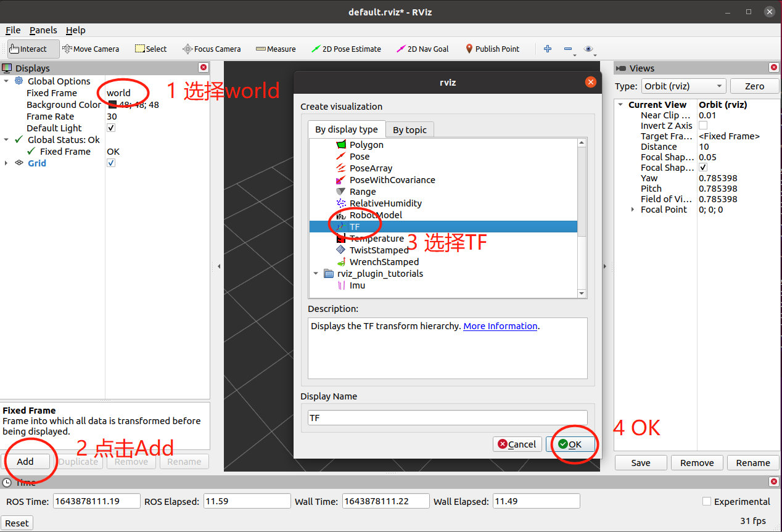Screen dimensions: 782x532
Task: Select Polygon display type
Action: [x=366, y=145]
